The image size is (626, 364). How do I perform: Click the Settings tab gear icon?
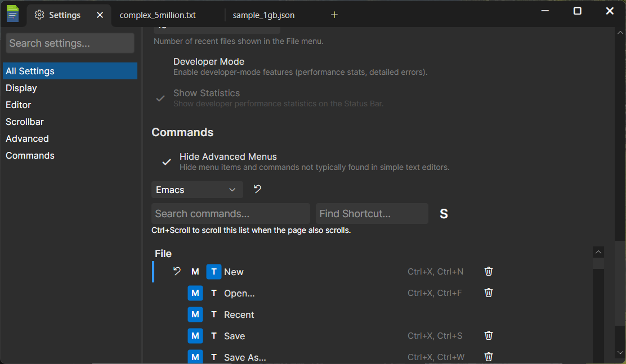coord(39,15)
